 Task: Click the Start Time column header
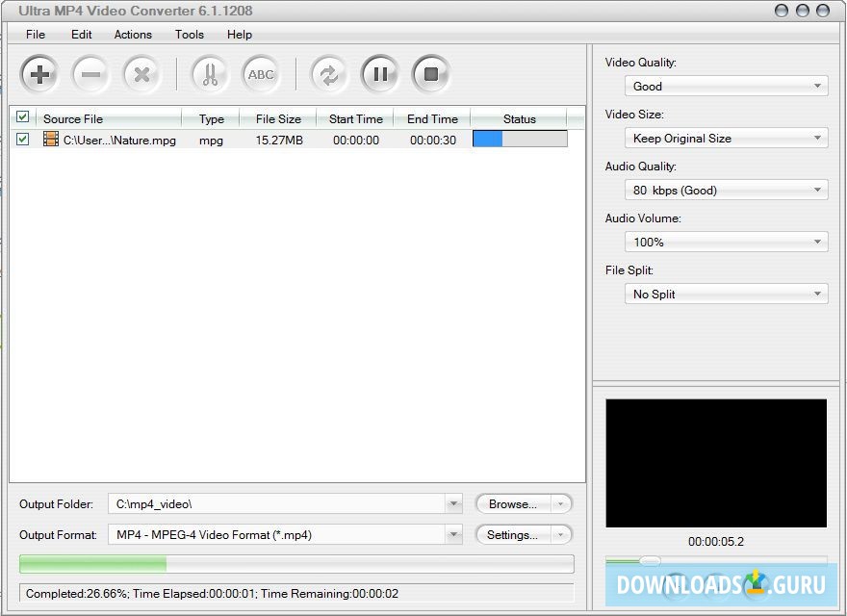pyautogui.click(x=355, y=118)
